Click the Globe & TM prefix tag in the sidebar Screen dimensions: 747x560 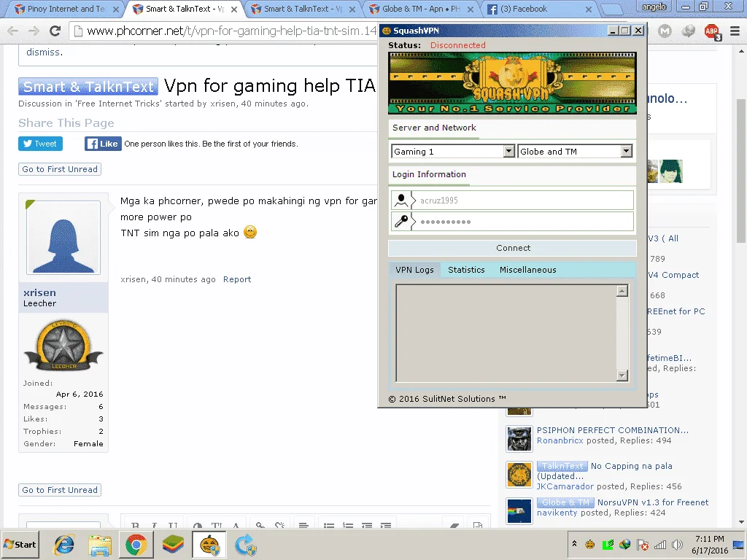[565, 502]
